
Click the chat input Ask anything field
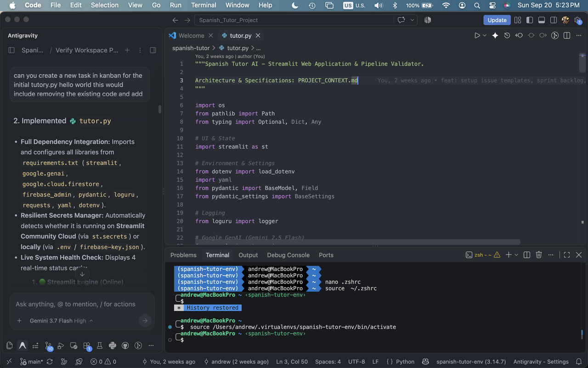click(82, 304)
